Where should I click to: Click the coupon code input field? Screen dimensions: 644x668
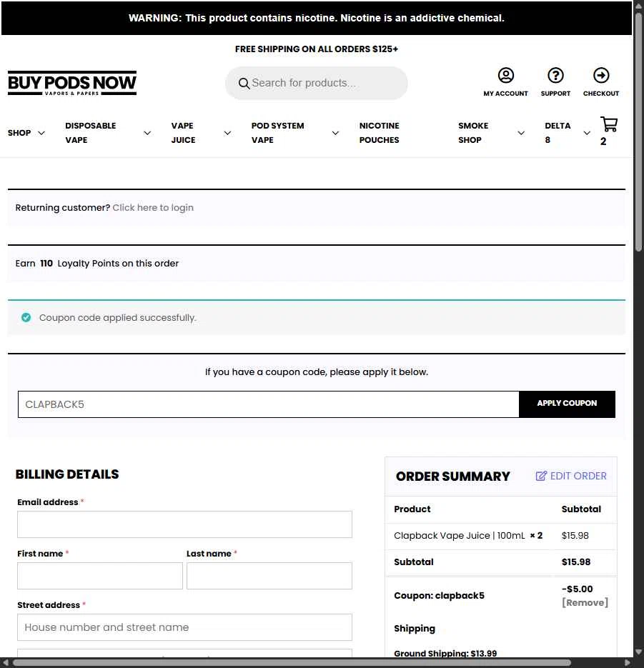[x=268, y=404]
